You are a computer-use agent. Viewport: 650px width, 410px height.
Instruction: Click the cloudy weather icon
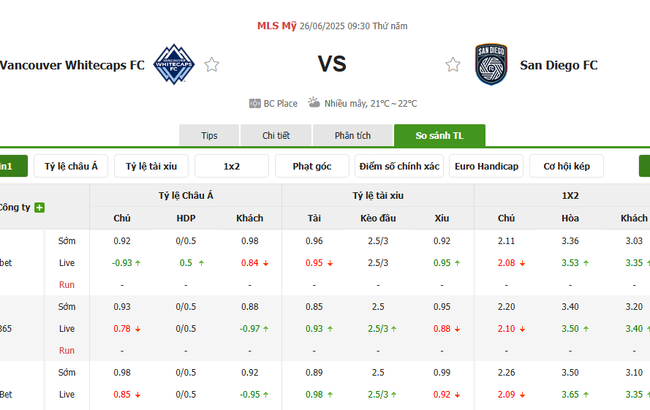(x=314, y=103)
